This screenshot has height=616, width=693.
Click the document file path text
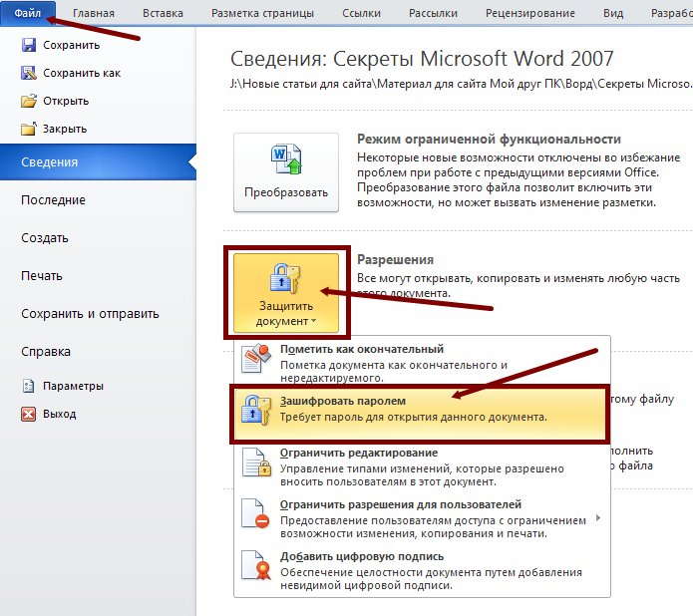click(x=461, y=84)
